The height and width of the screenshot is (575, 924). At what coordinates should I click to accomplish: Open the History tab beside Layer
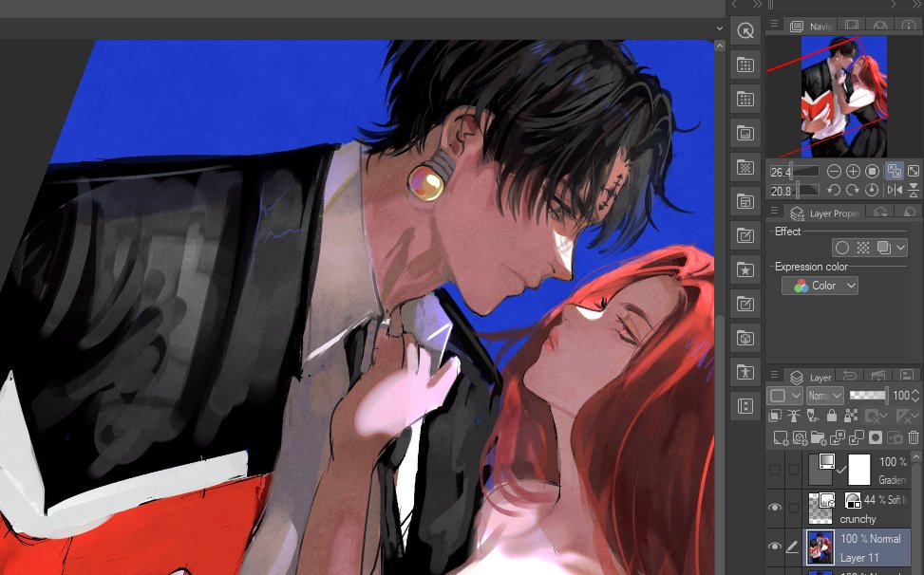tap(850, 376)
